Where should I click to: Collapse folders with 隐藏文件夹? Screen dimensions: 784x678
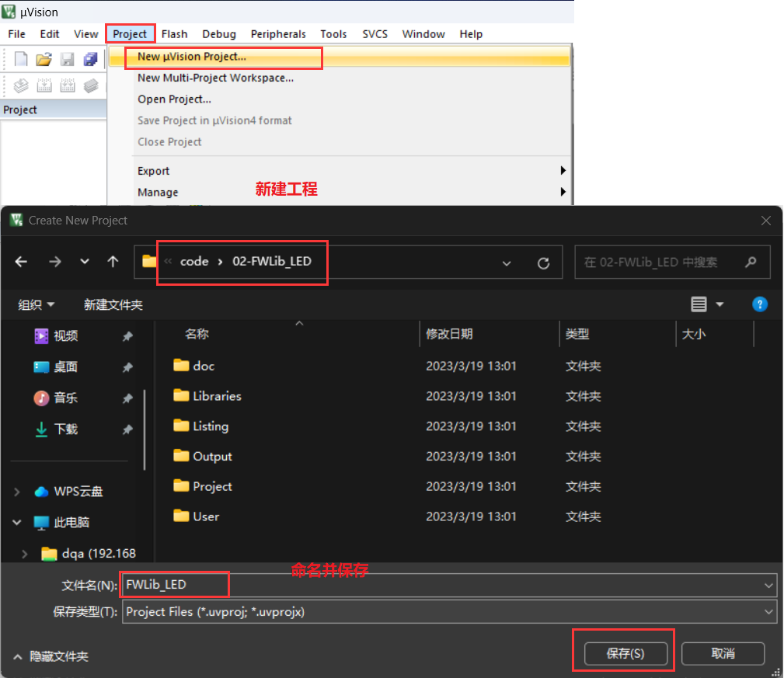point(51,656)
